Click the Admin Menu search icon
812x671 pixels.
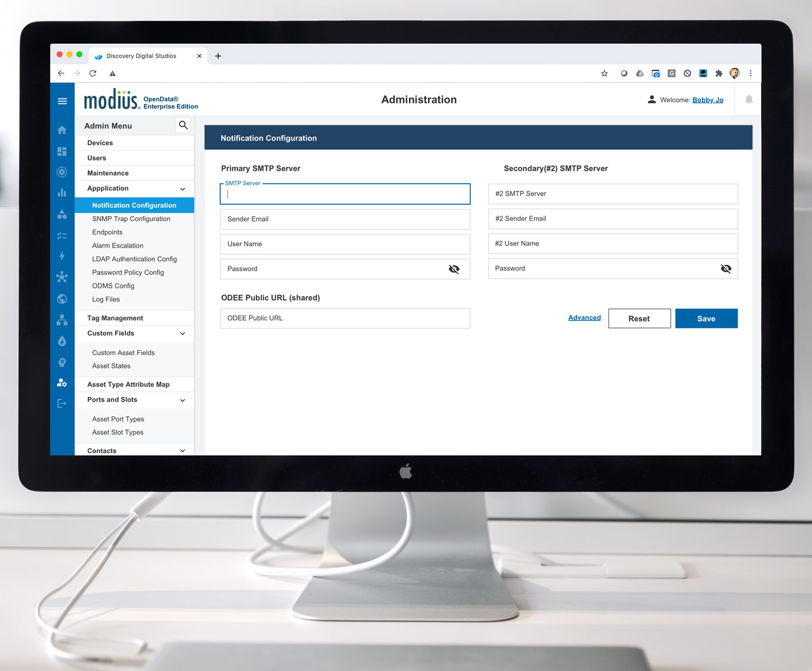183,125
